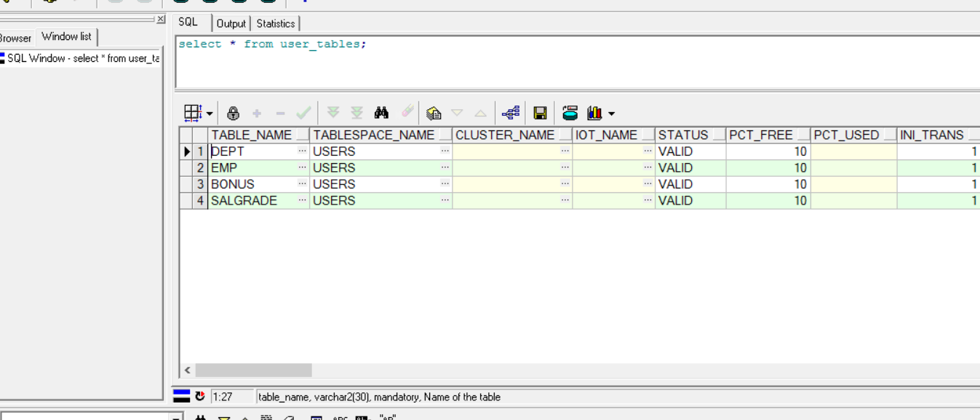The width and height of the screenshot is (980, 420).
Task: Go to next record down-triangle icon
Action: [457, 113]
